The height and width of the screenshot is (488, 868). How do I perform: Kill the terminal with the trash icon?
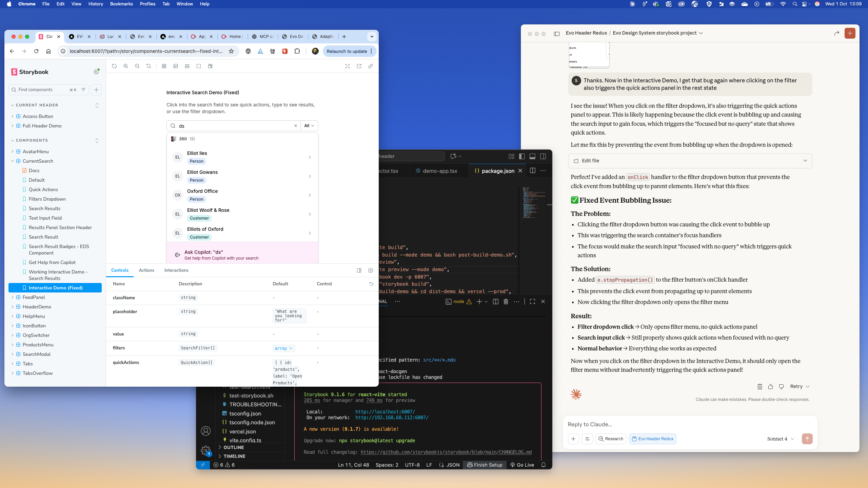point(506,301)
